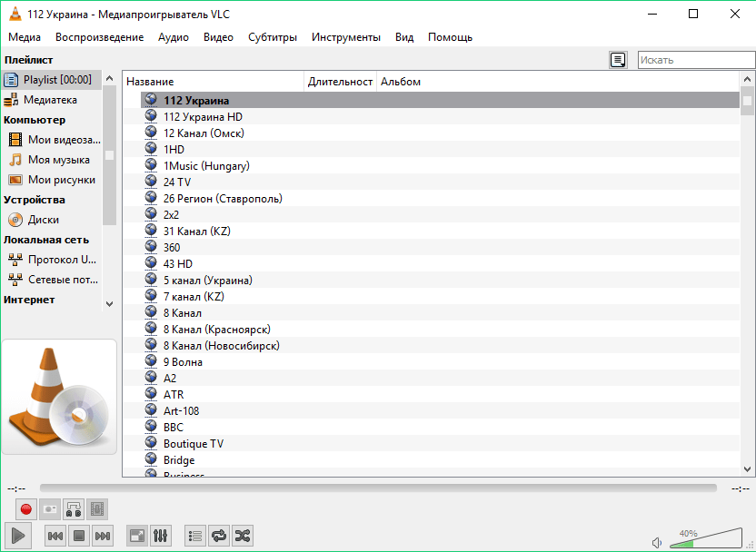The height and width of the screenshot is (552, 756).
Task: Open the Воспроизведение menu
Action: [x=99, y=37]
